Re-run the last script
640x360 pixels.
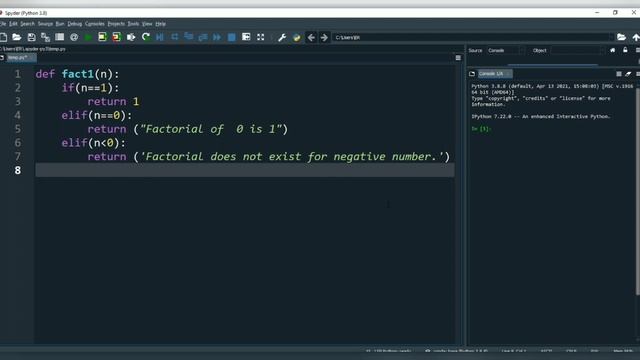146,38
